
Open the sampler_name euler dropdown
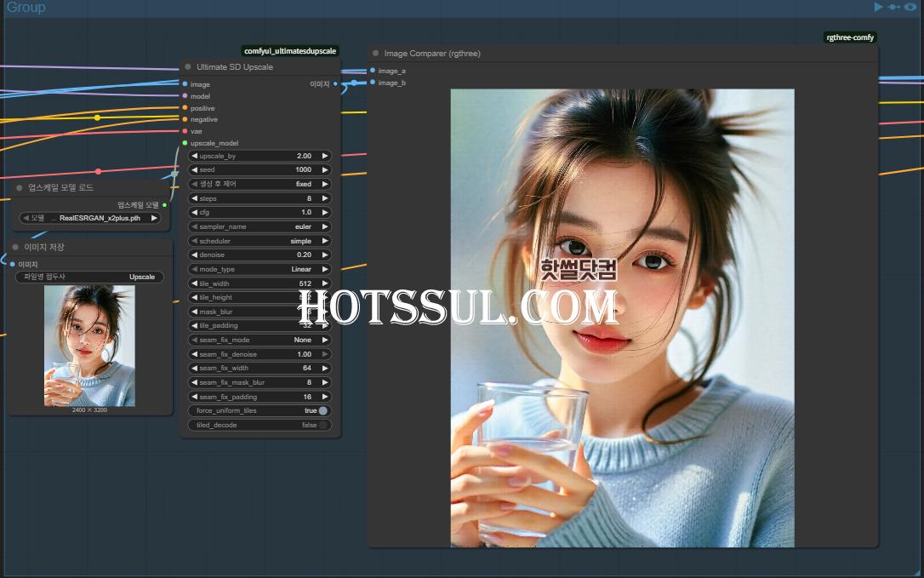(x=260, y=227)
